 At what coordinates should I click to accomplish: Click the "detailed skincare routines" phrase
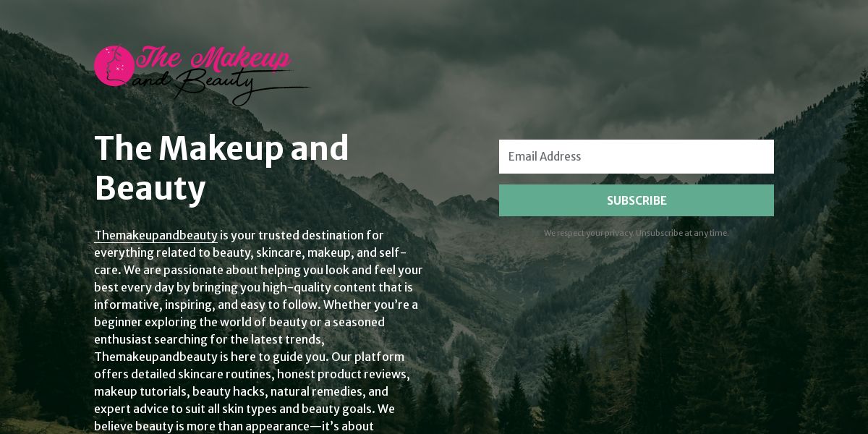197,374
